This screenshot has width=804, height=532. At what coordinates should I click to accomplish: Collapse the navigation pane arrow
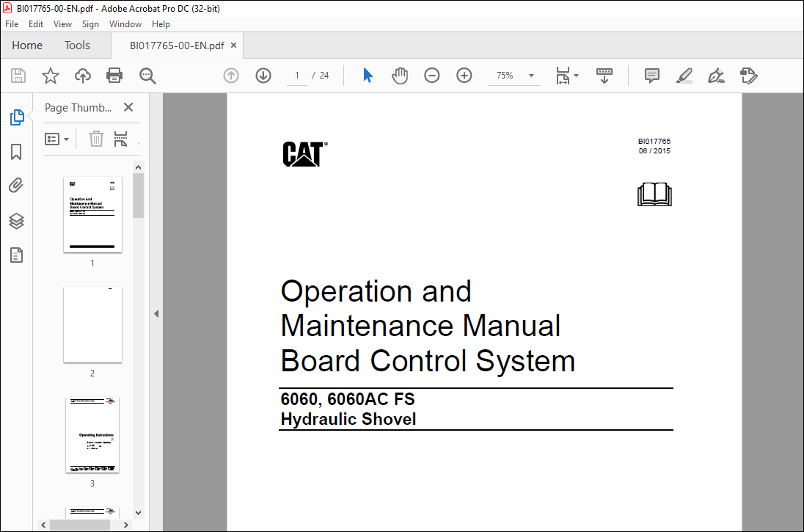[x=156, y=313]
